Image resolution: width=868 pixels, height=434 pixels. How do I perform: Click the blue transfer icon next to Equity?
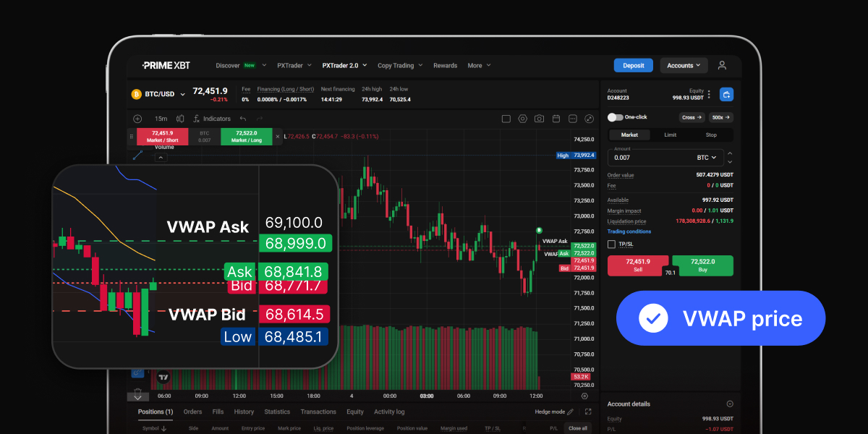click(728, 94)
